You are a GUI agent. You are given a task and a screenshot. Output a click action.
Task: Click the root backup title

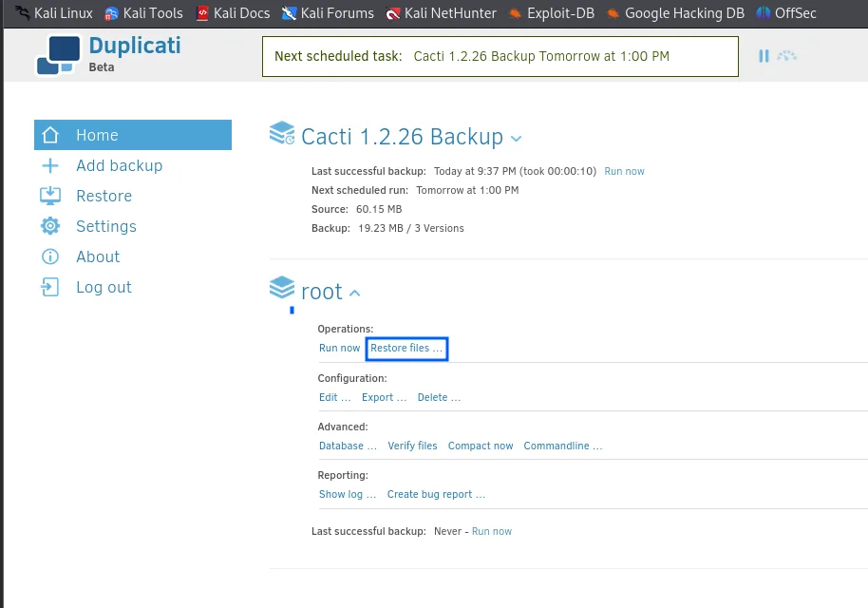pos(322,292)
